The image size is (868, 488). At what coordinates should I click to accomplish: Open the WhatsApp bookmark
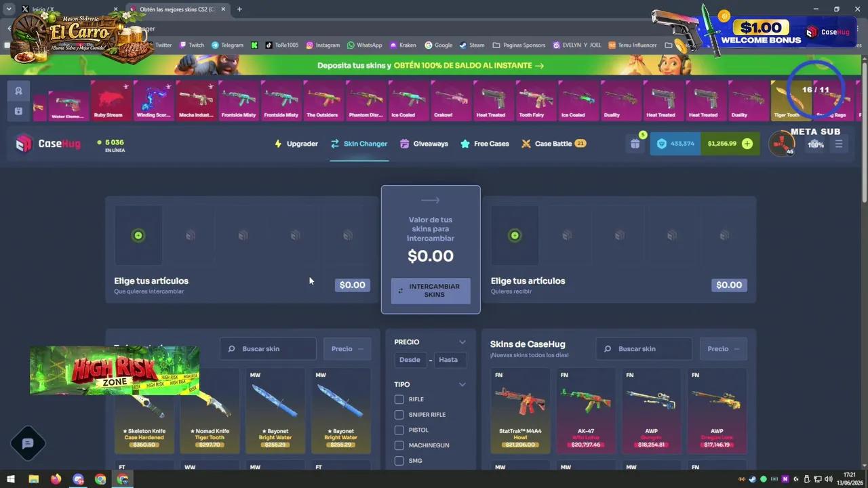coord(364,45)
